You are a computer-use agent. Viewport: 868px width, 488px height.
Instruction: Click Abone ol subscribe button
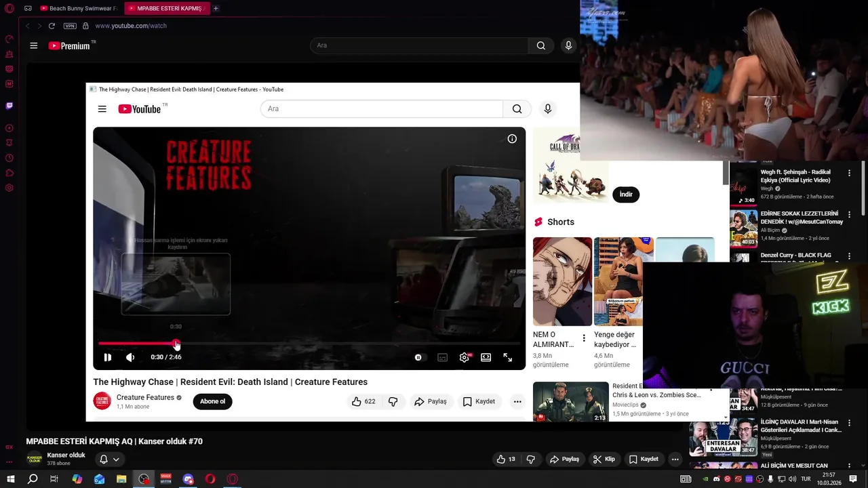[212, 401]
